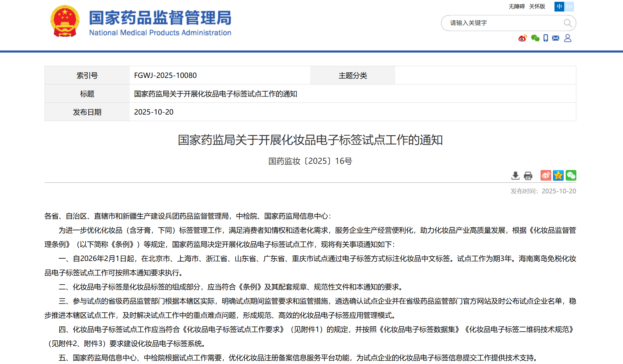Click the 索引号 table label
This screenshot has height=364, width=623.
click(x=87, y=75)
